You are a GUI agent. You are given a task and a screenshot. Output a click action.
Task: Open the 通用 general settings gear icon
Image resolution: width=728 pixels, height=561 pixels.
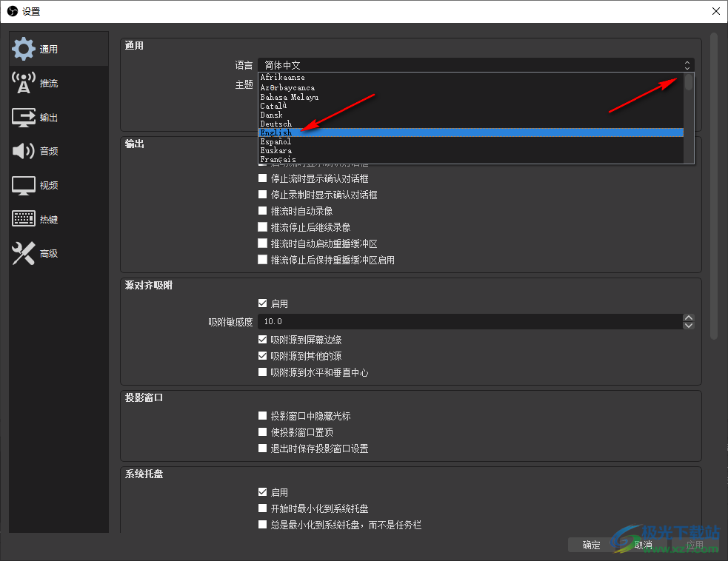point(23,49)
